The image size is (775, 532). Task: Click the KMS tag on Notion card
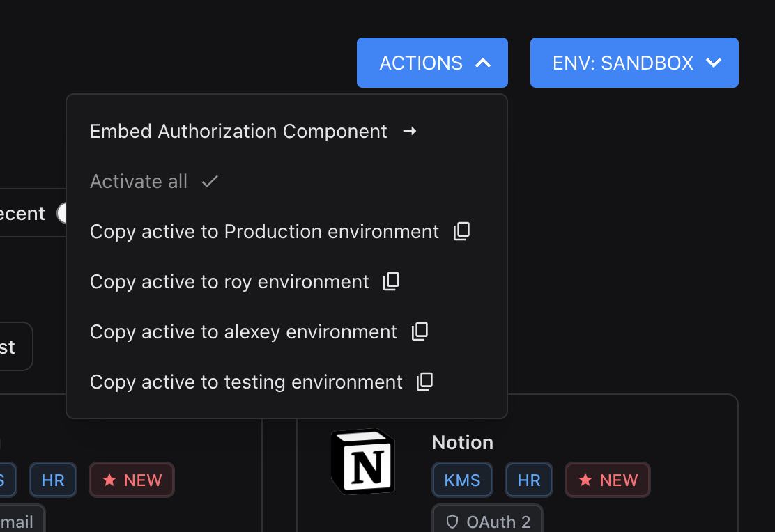462,480
